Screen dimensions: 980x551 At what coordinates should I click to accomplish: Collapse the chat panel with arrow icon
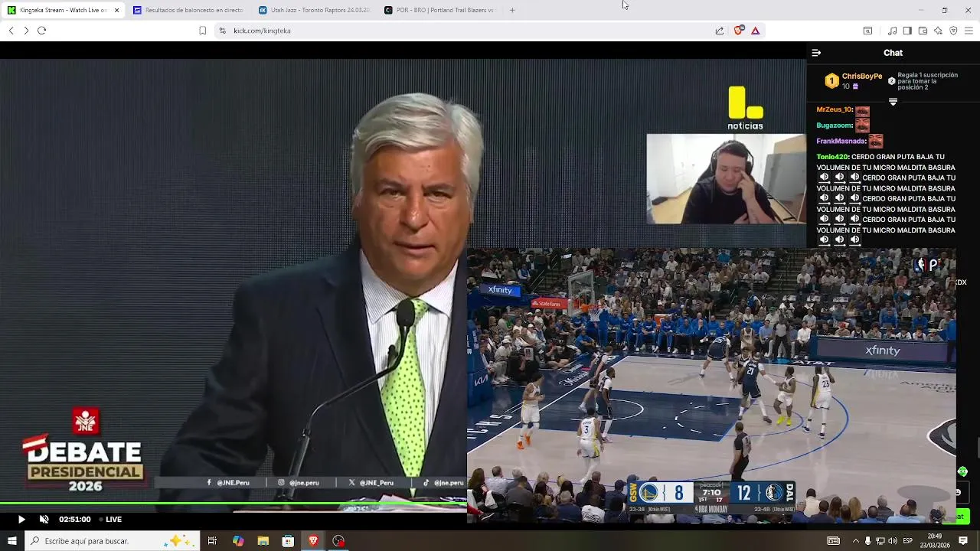pyautogui.click(x=816, y=53)
